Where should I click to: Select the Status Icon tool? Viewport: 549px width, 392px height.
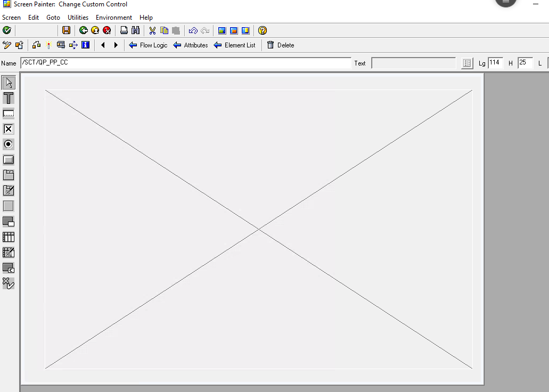9,283
